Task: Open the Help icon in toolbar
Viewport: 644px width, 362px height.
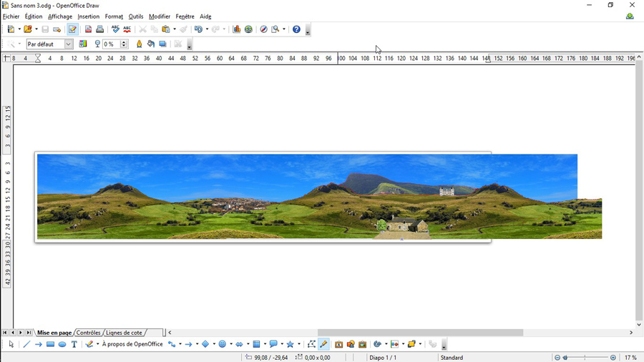Action: tap(296, 29)
